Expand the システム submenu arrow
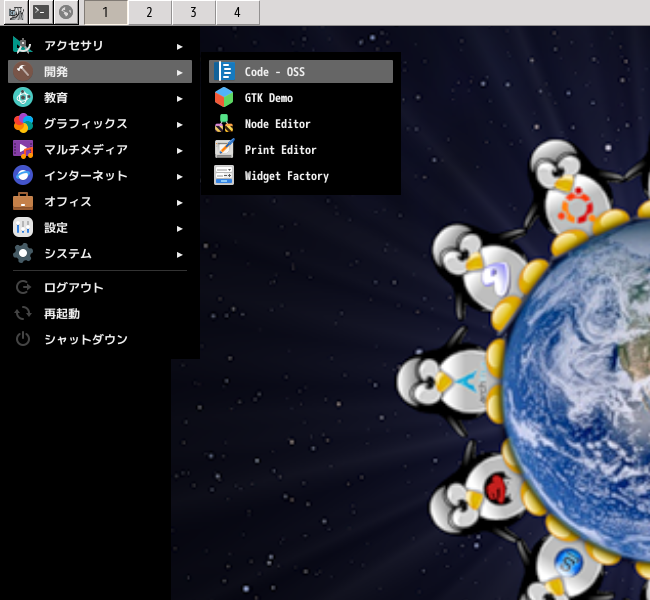 [179, 255]
